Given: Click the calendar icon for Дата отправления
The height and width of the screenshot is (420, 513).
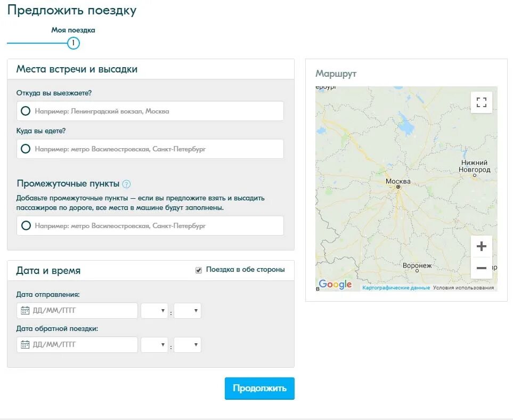Looking at the screenshot, I should (25, 311).
